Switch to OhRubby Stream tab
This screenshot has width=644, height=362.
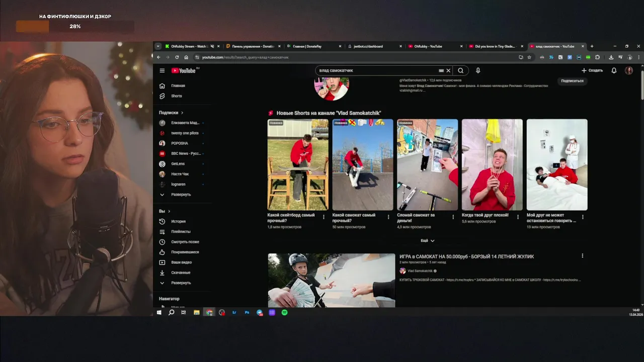189,46
